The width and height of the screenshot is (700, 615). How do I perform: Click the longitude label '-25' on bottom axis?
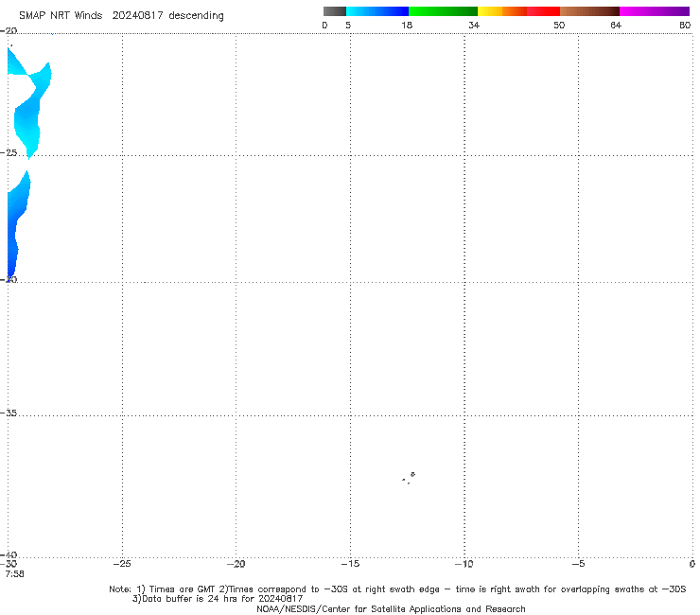point(122,564)
